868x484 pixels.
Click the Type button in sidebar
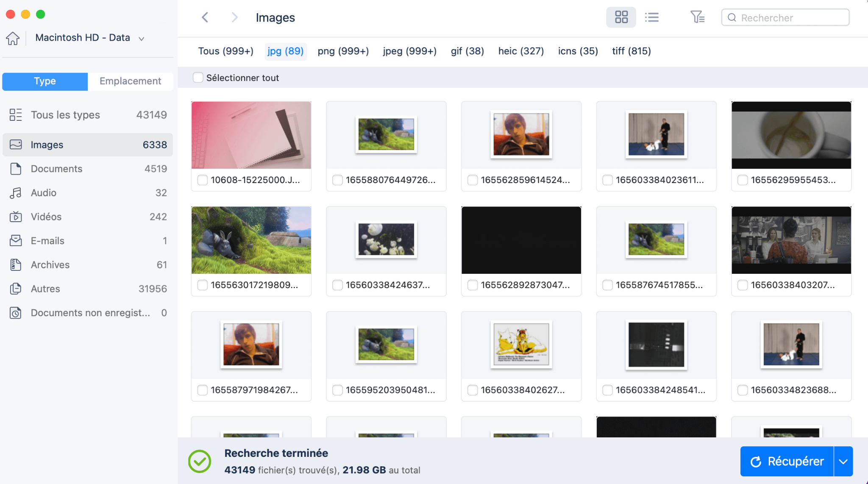point(45,81)
